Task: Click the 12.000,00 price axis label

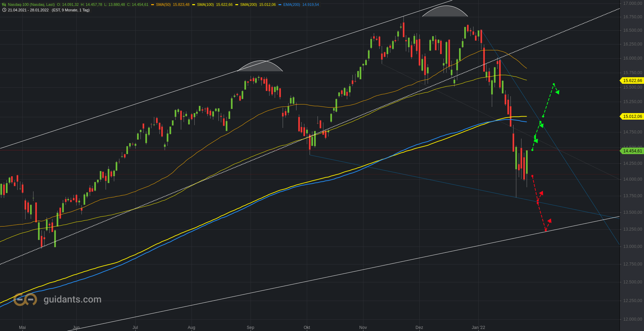Action: point(633,319)
